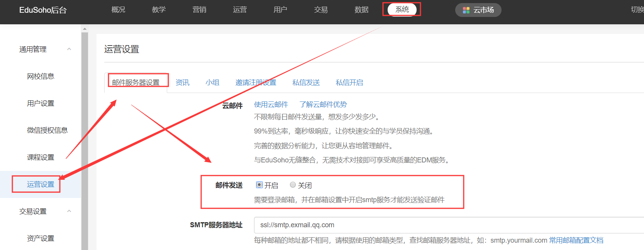
Task: Click the sidebar scrollbar up arrow
Action: [x=85, y=29]
